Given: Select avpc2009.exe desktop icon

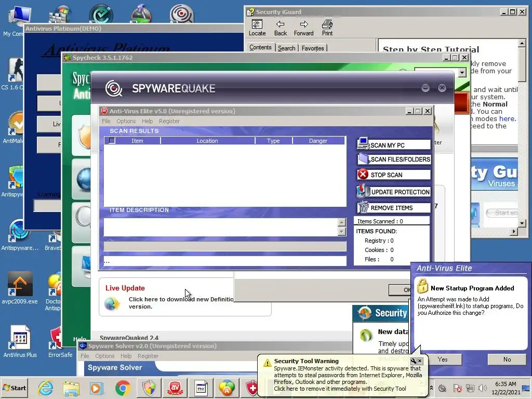Looking at the screenshot, I should (20, 288).
